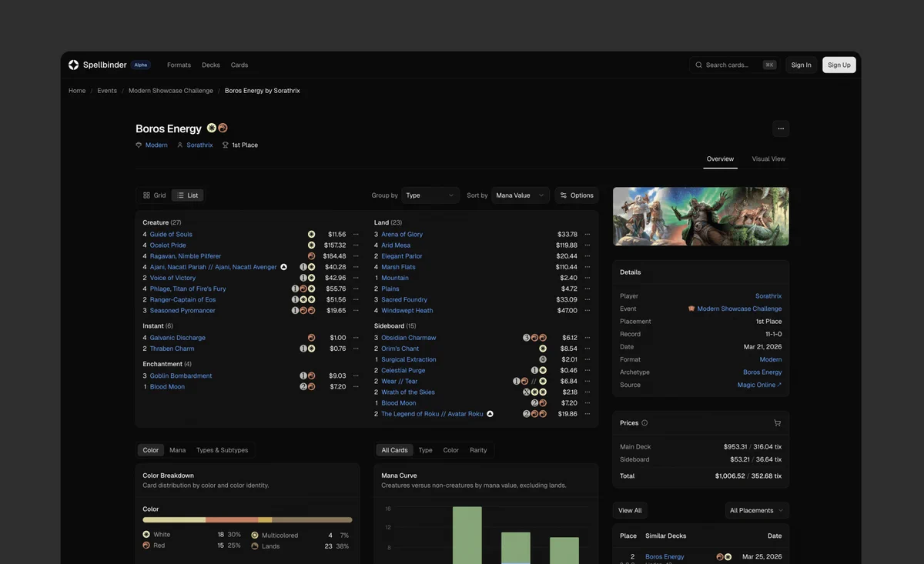This screenshot has width=924, height=564.
Task: Click the Sign In button
Action: [801, 65]
